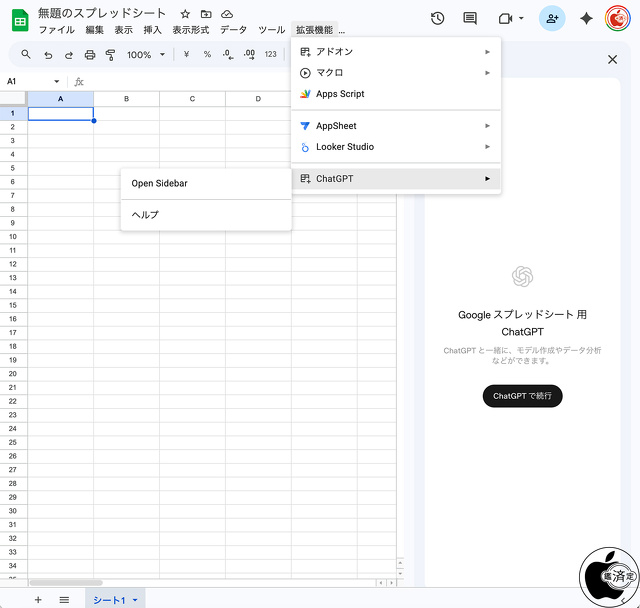Launch Apps Script editor

point(396,94)
